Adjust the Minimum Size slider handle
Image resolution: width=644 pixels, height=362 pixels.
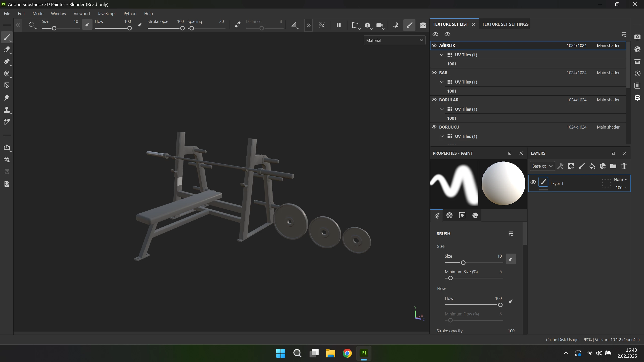pyautogui.click(x=450, y=278)
